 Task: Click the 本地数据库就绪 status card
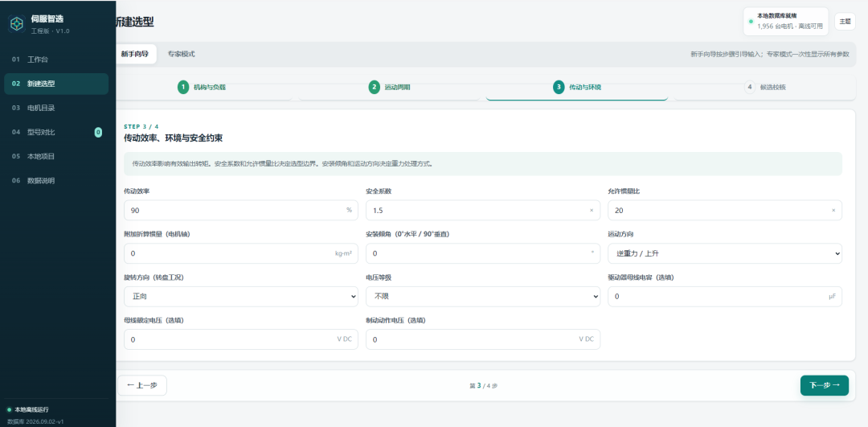pos(785,21)
